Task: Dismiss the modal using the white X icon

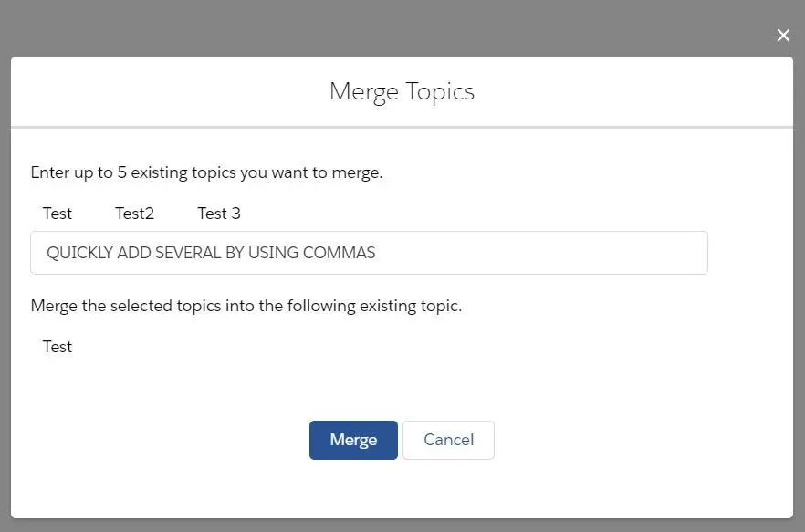Action: (783, 36)
